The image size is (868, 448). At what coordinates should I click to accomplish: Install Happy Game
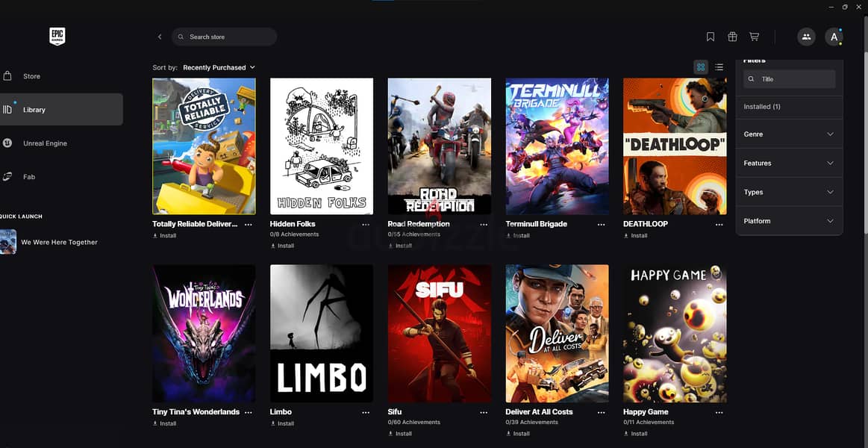coord(635,433)
